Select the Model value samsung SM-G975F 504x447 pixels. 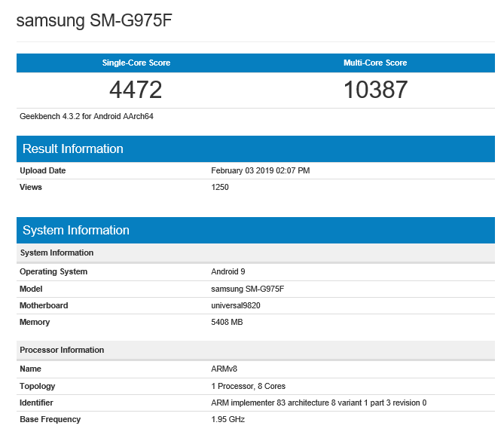pyautogui.click(x=248, y=289)
